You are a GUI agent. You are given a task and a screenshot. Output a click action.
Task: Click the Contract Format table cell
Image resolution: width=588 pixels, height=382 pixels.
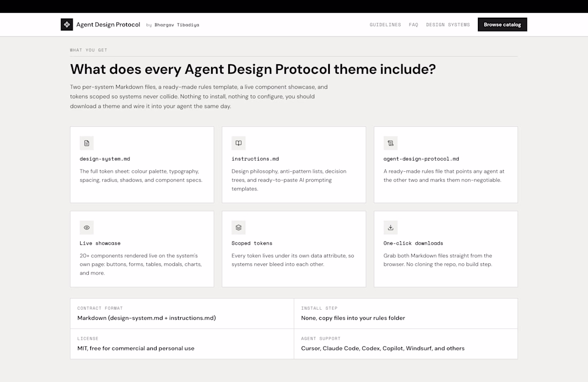pyautogui.click(x=182, y=314)
